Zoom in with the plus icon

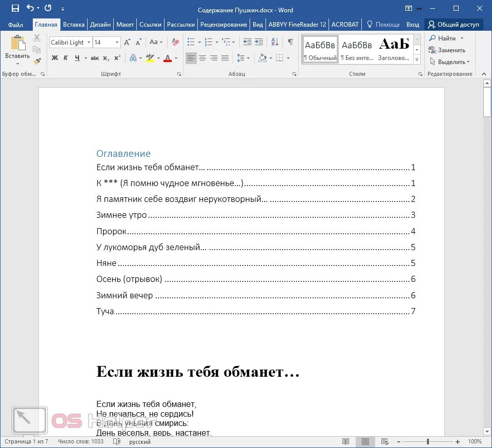pyautogui.click(x=458, y=442)
